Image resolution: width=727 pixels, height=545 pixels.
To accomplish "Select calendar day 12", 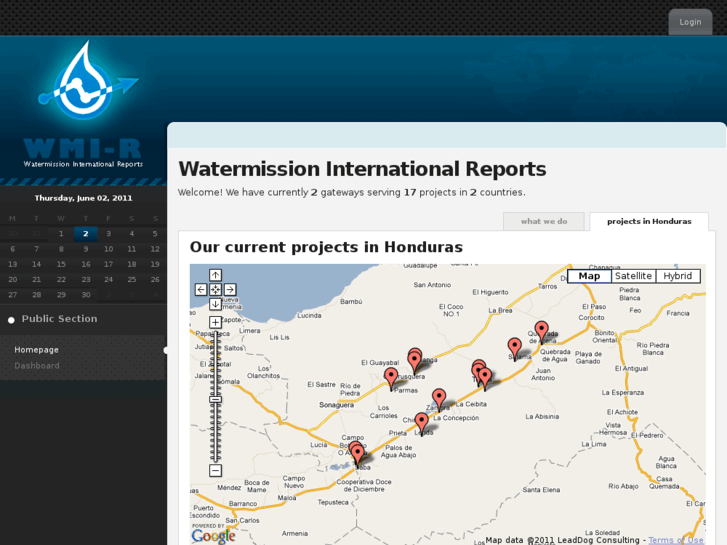I will point(155,249).
